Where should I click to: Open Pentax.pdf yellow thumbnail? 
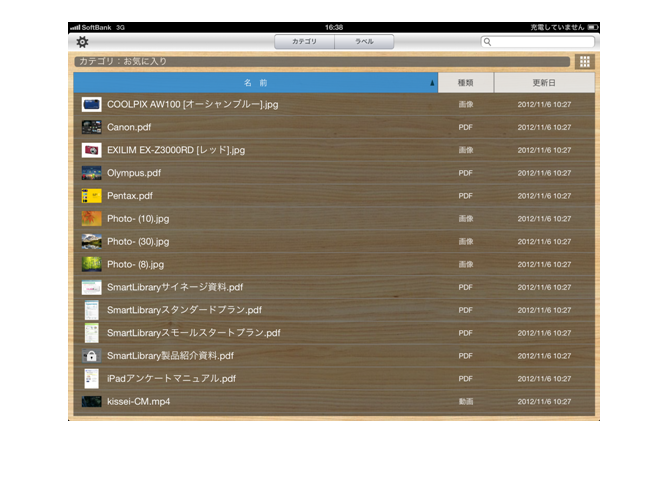92,196
